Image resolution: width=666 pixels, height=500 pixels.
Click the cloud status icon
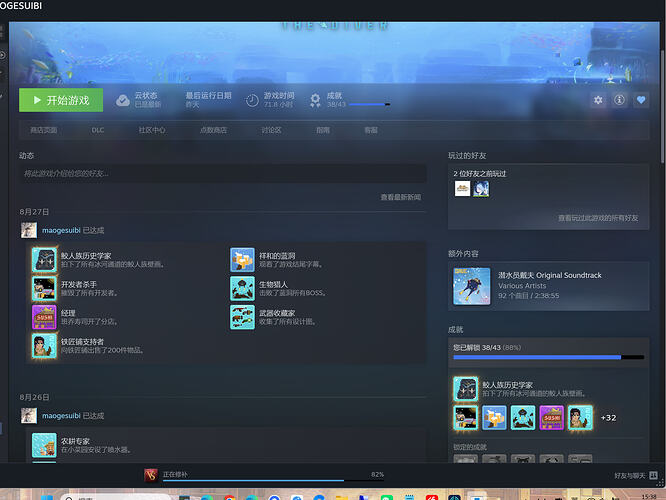[x=123, y=100]
